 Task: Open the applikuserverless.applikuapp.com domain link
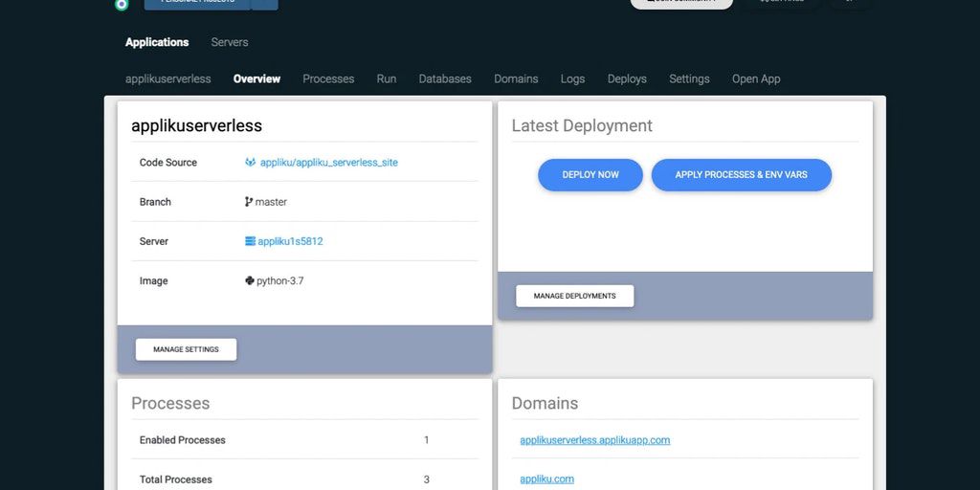pyautogui.click(x=594, y=440)
